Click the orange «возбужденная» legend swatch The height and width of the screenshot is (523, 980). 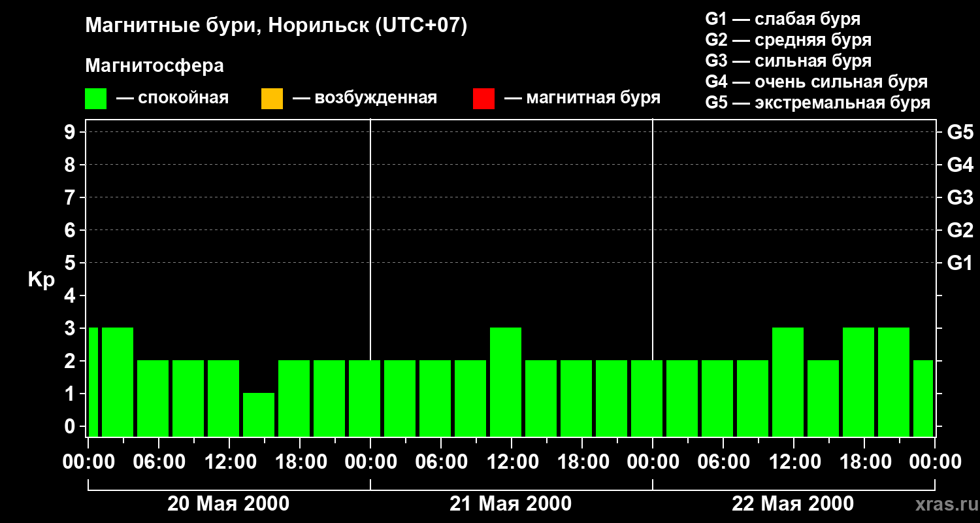pyautogui.click(x=272, y=99)
